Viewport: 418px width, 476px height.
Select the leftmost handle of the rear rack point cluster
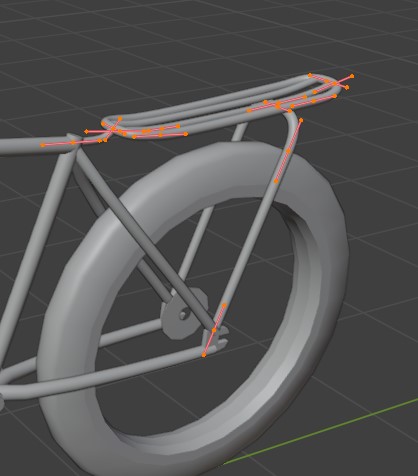tap(249, 111)
